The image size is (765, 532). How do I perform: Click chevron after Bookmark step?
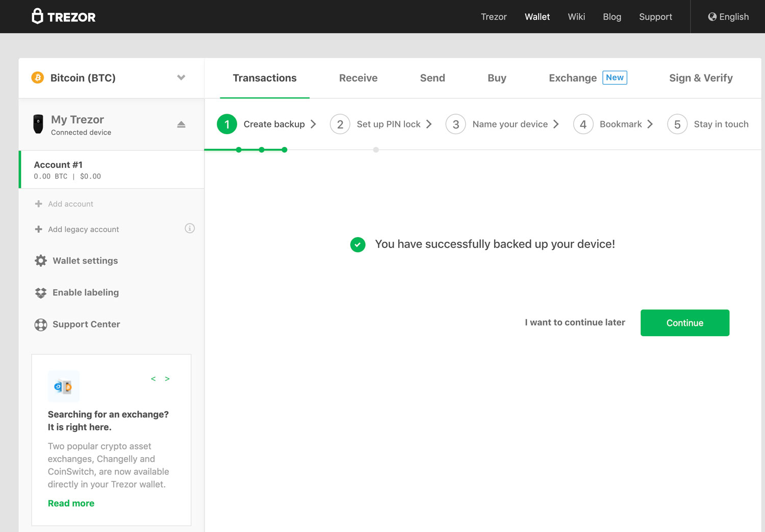coord(650,124)
